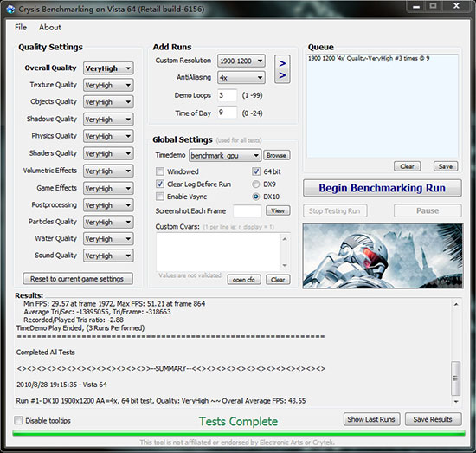Click the Results scrollbar down arrow
The image size is (476, 453).
coord(456,401)
